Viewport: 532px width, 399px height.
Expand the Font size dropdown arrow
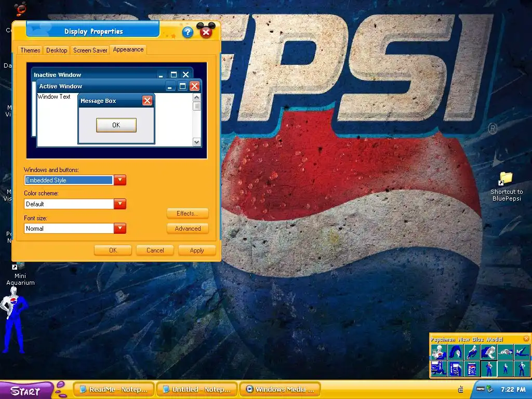click(x=120, y=229)
